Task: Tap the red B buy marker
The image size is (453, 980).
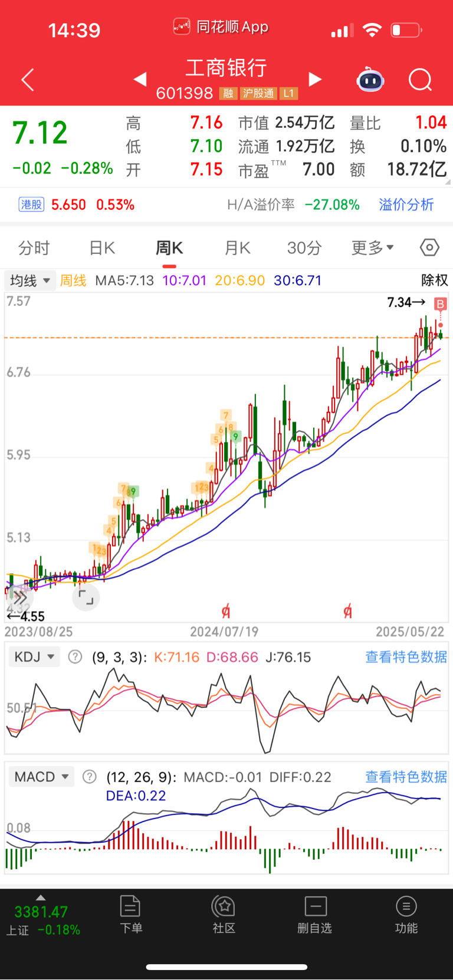Action: [440, 304]
